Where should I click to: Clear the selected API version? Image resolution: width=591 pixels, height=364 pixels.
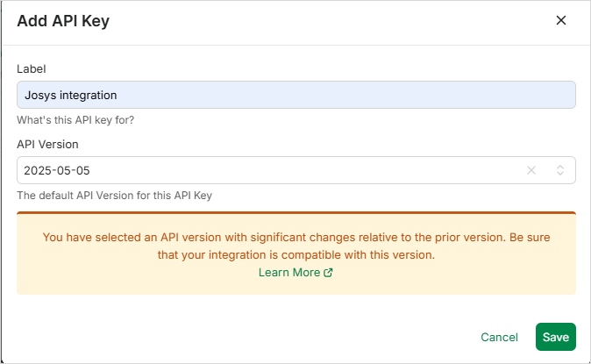[x=530, y=170]
